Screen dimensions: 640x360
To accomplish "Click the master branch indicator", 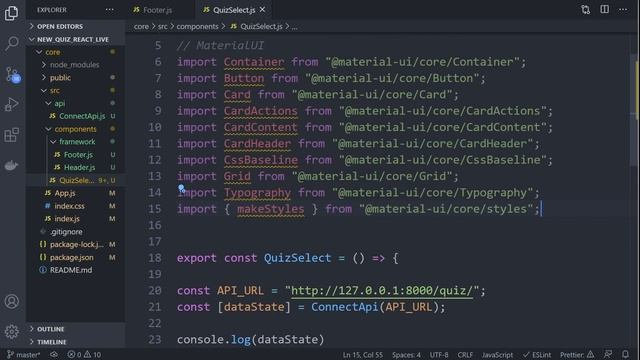I will point(24,355).
